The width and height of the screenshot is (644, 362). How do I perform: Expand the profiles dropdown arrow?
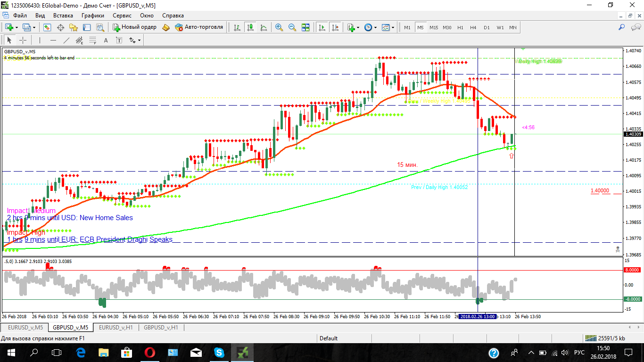click(33, 27)
